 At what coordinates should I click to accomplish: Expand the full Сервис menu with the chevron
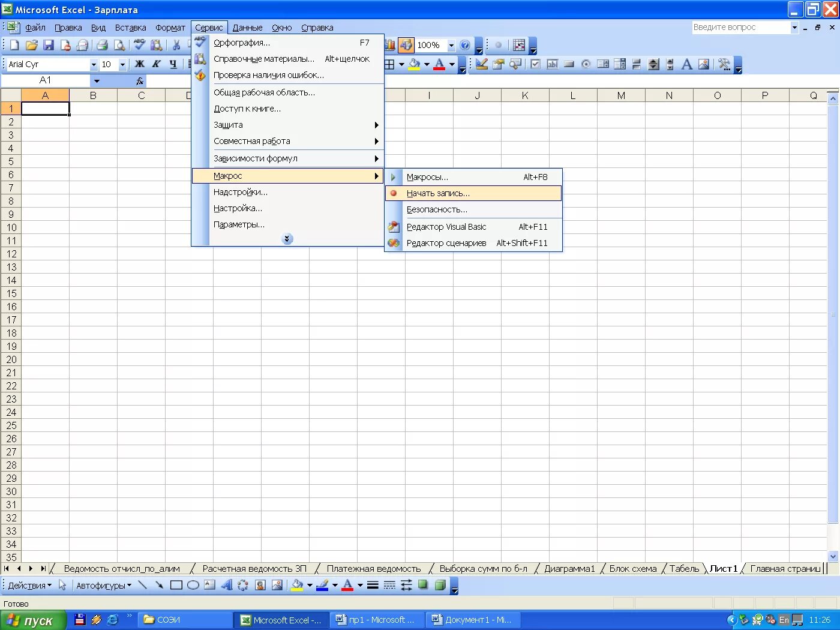(287, 239)
